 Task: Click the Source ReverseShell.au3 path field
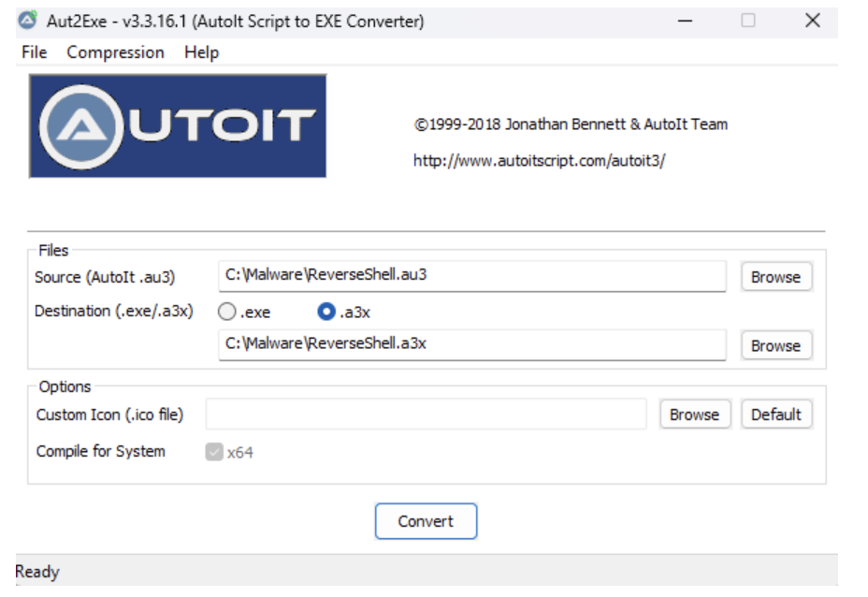coord(472,276)
